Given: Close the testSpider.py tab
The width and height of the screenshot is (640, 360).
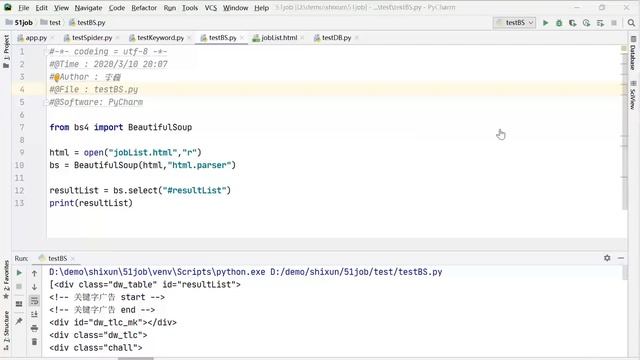Looking at the screenshot, I should tap(118, 38).
